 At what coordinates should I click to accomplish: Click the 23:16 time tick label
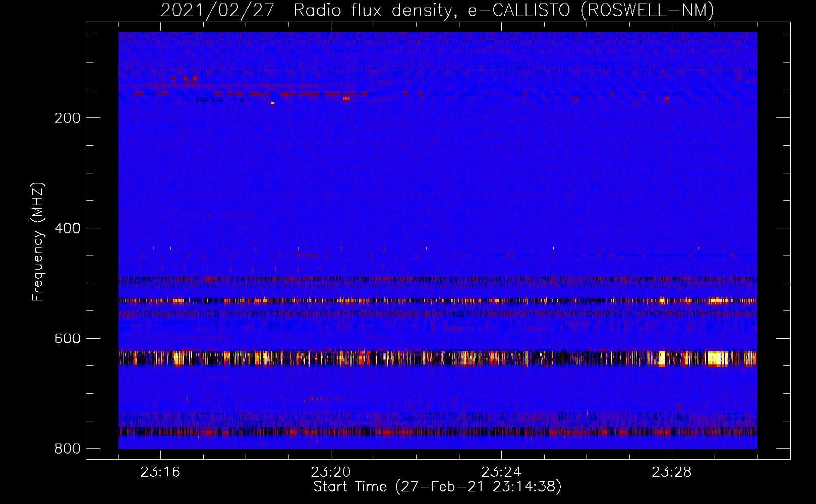160,472
